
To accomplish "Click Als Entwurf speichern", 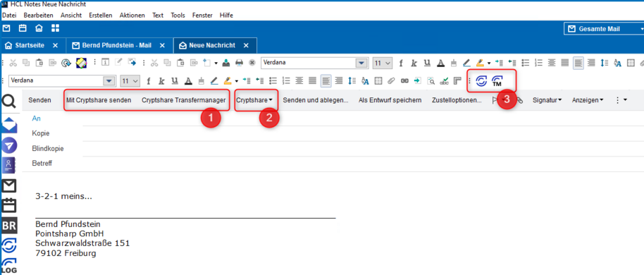I will click(x=390, y=100).
